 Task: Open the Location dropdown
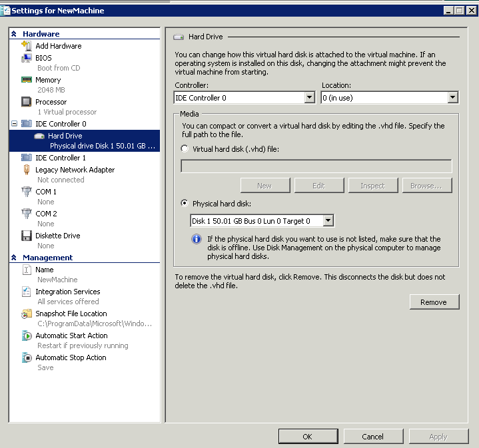[453, 98]
